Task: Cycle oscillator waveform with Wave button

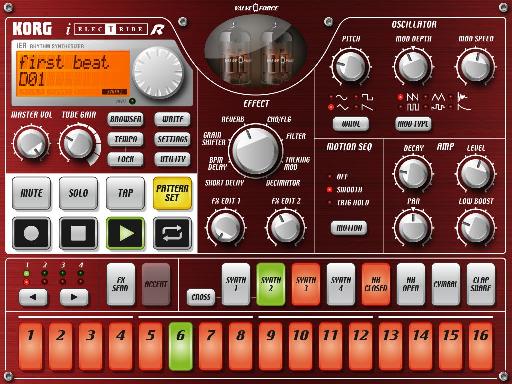Action: coord(351,124)
